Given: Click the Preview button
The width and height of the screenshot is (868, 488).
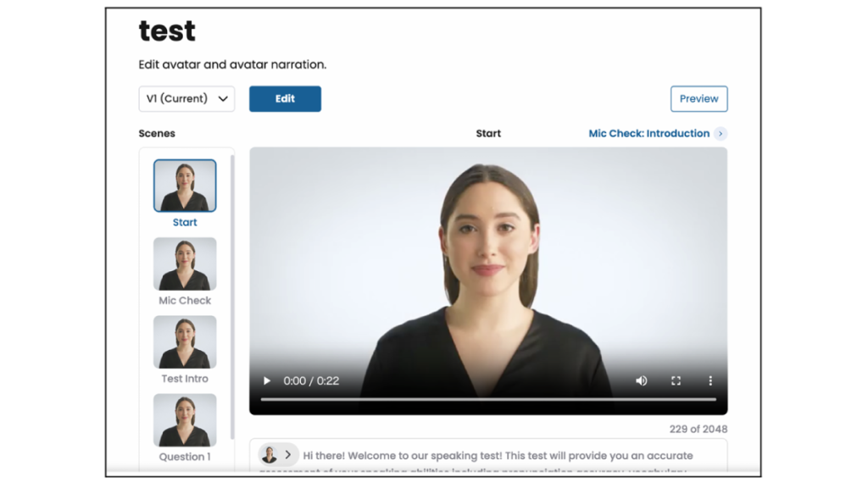Looking at the screenshot, I should 698,99.
